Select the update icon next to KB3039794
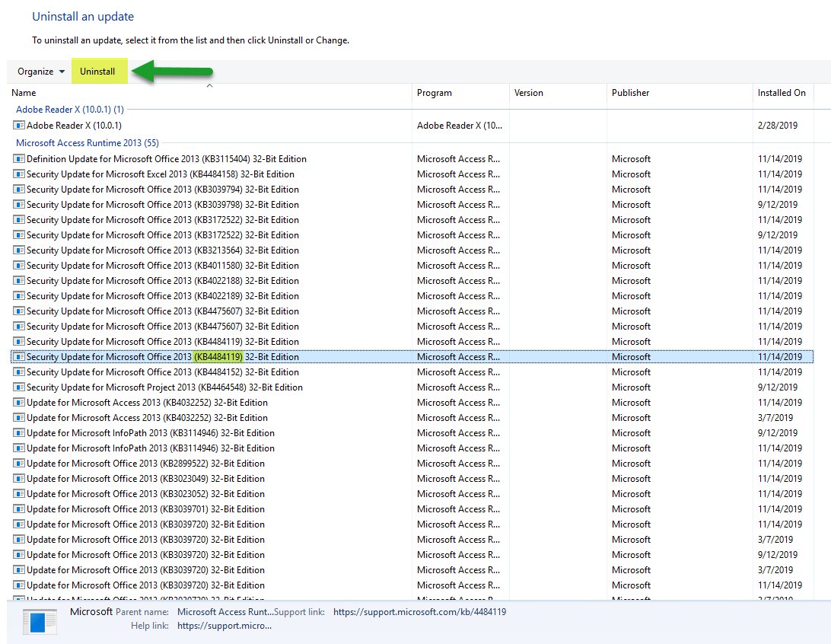This screenshot has height=644, width=831. coord(18,190)
